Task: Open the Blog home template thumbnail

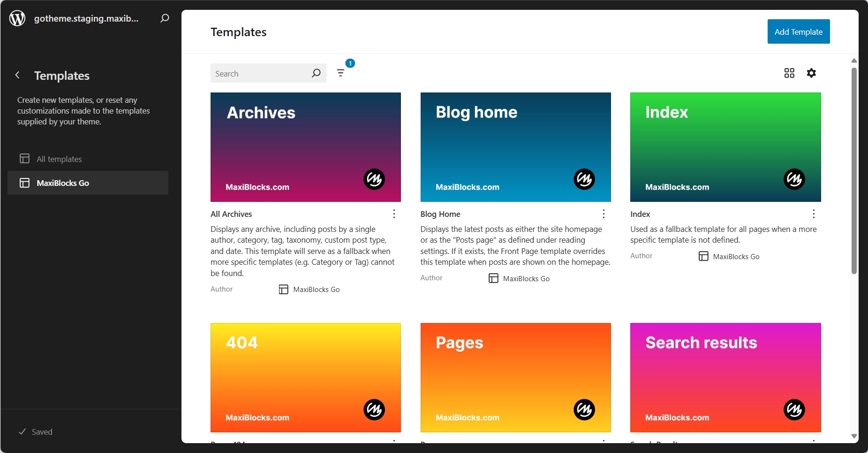Action: coord(515,147)
